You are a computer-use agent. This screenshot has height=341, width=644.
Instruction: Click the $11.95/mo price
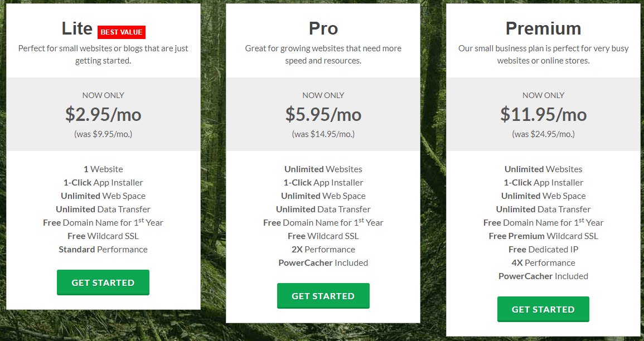[x=543, y=114]
